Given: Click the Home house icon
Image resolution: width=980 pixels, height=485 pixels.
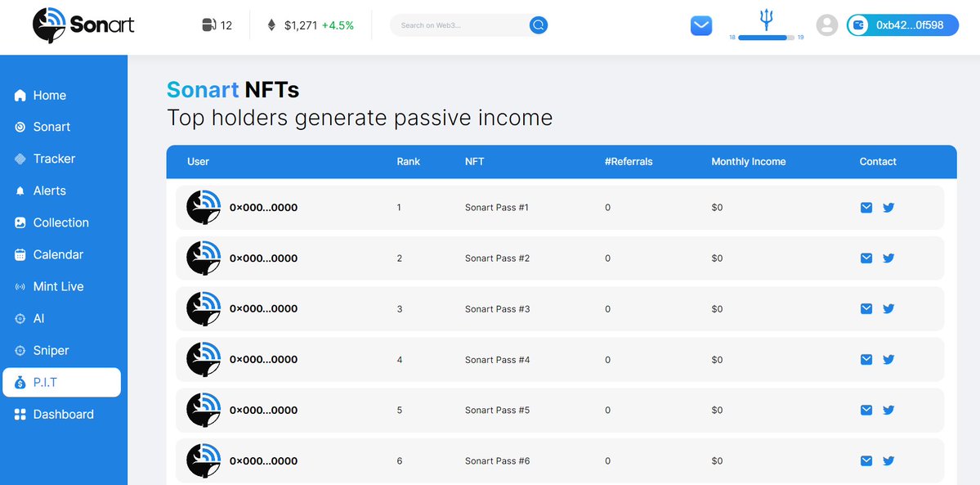Looking at the screenshot, I should pos(20,95).
